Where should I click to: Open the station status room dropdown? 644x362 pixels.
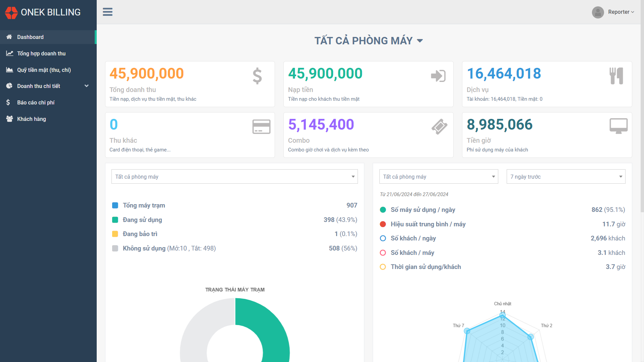coord(234,177)
